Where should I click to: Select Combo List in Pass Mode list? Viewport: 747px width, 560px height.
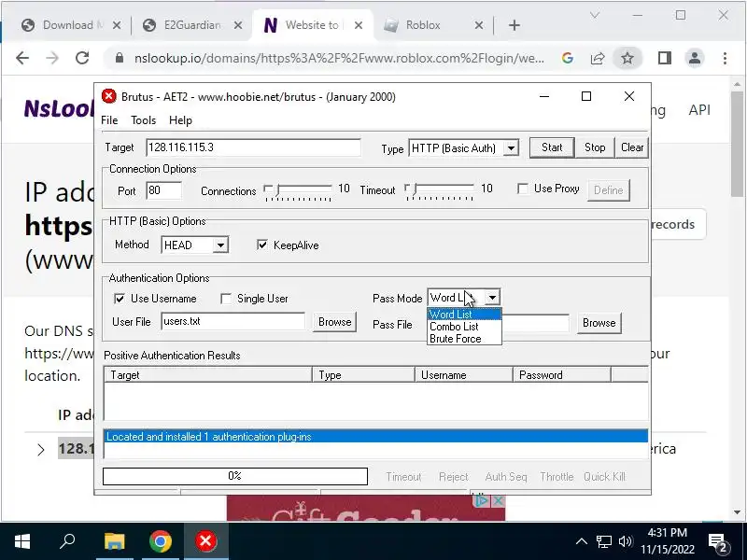(x=464, y=327)
